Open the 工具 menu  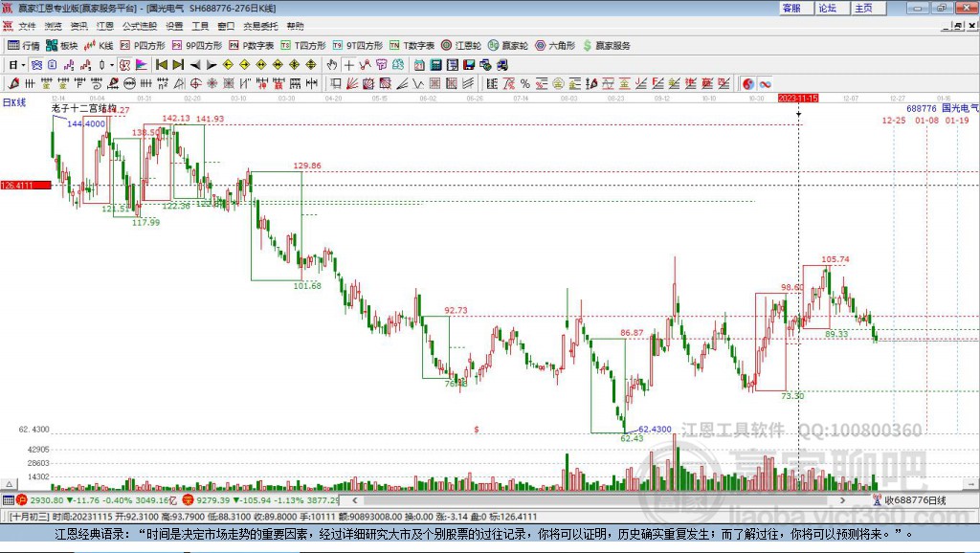pyautogui.click(x=200, y=26)
